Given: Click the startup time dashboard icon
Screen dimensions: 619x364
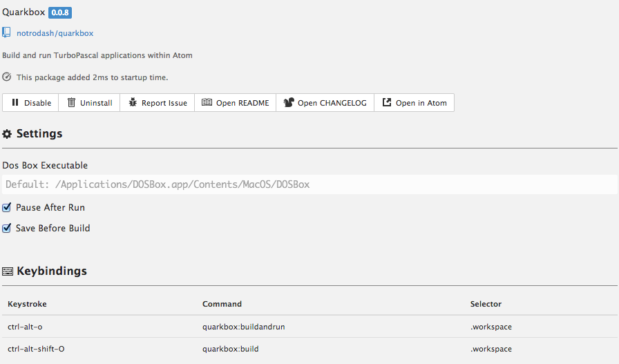Looking at the screenshot, I should [x=7, y=77].
